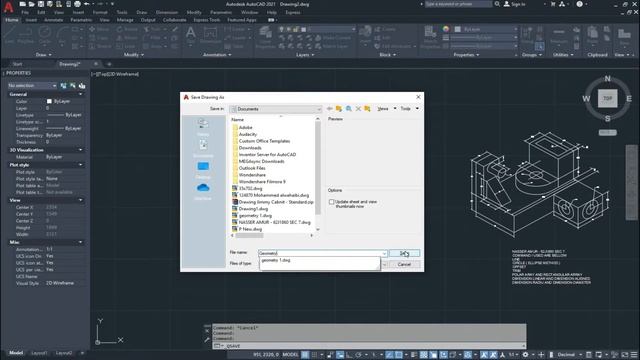Open the File name dropdown arrow

pyautogui.click(x=384, y=253)
